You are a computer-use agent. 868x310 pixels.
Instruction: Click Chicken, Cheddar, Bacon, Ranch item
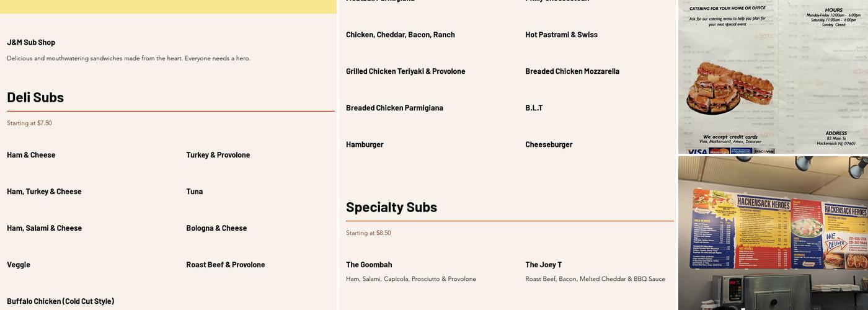click(400, 35)
